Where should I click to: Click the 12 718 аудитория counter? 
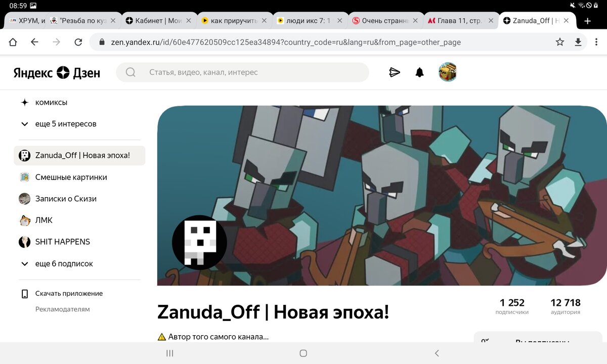pyautogui.click(x=566, y=306)
